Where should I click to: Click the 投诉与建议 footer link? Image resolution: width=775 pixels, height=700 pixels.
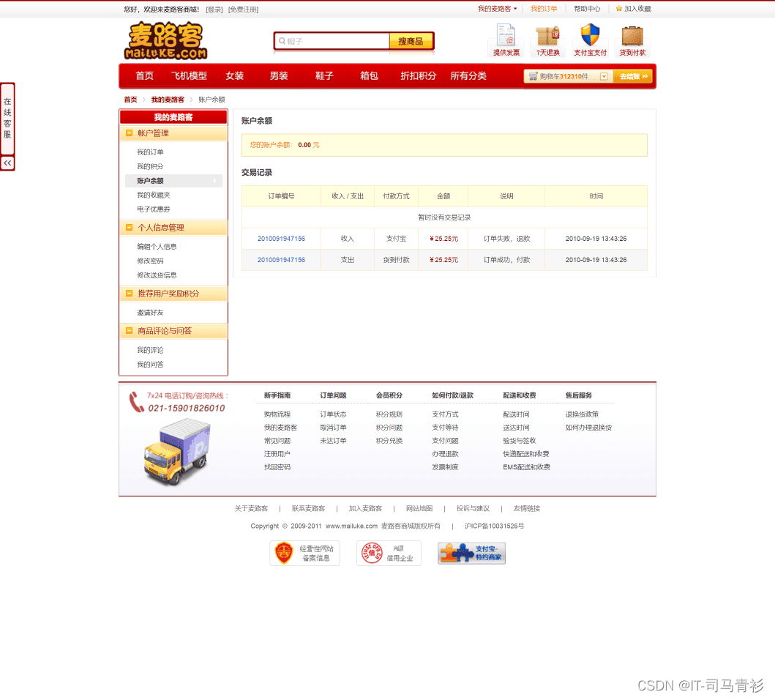pyautogui.click(x=473, y=509)
